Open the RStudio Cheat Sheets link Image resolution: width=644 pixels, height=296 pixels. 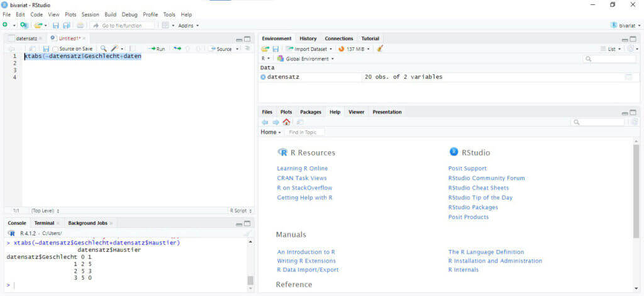(479, 188)
